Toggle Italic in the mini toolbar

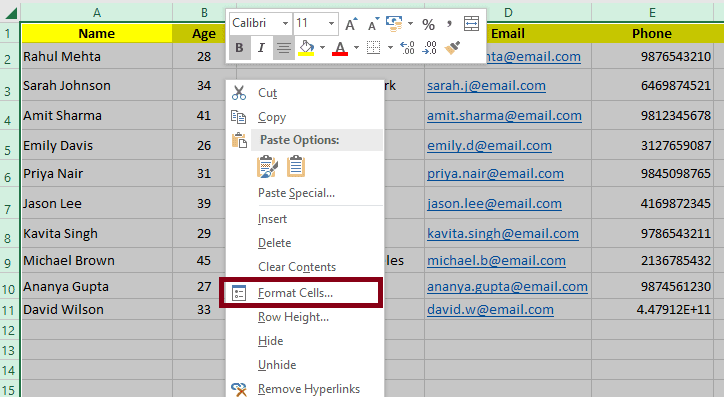pos(261,48)
